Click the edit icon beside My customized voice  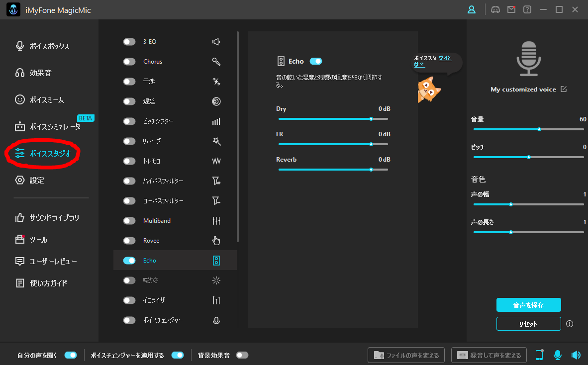click(x=564, y=89)
